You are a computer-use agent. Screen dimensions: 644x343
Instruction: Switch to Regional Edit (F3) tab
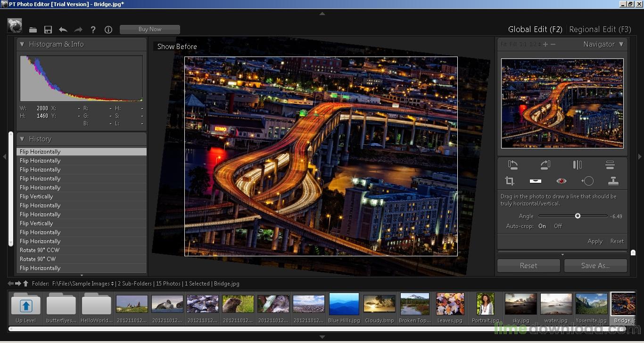(x=600, y=29)
